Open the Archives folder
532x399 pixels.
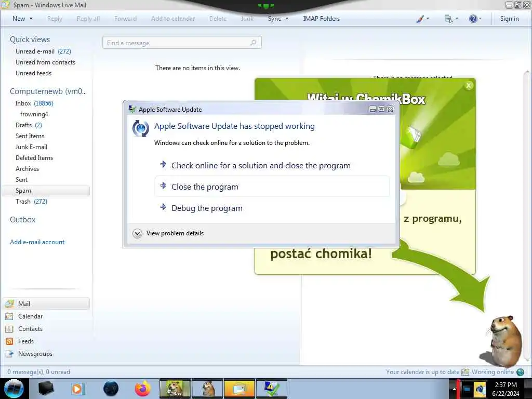pos(27,169)
